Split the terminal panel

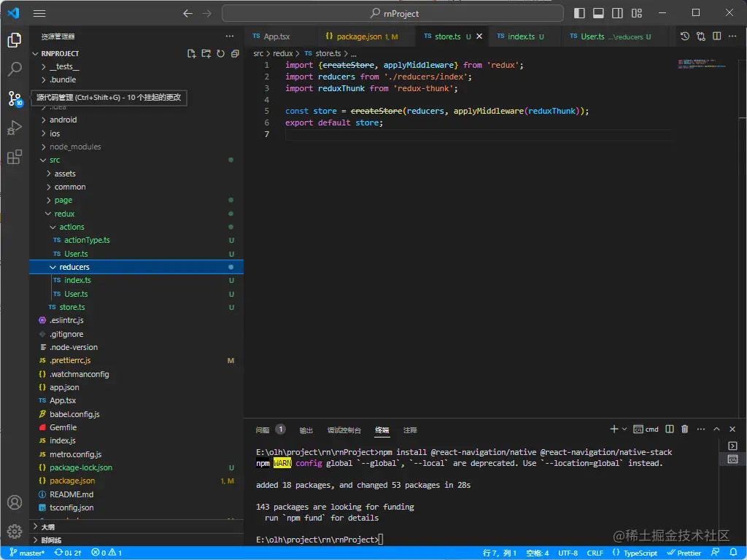[x=670, y=429]
